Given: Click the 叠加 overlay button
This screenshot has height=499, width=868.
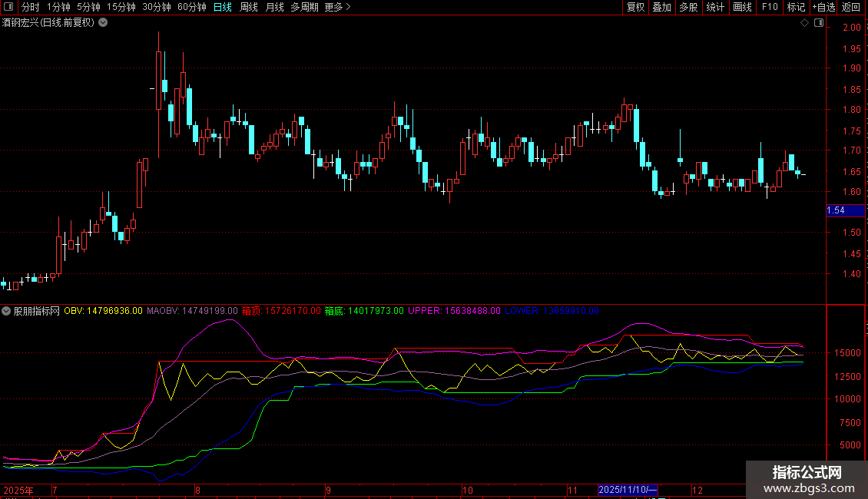Looking at the screenshot, I should [661, 8].
